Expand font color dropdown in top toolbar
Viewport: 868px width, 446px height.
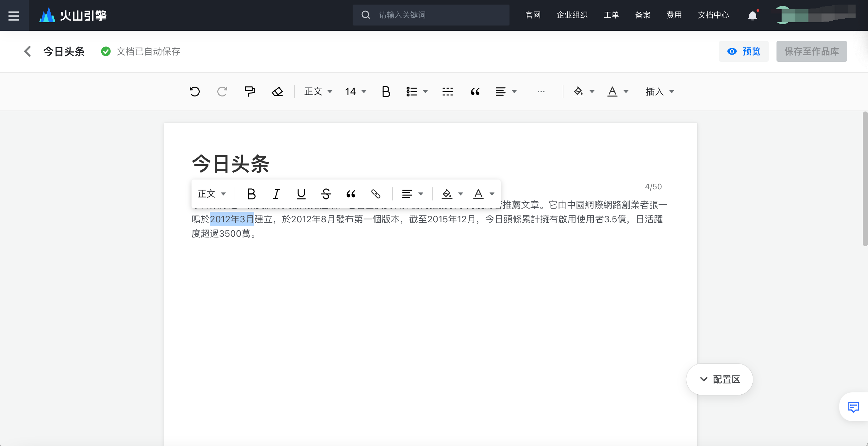tap(626, 91)
